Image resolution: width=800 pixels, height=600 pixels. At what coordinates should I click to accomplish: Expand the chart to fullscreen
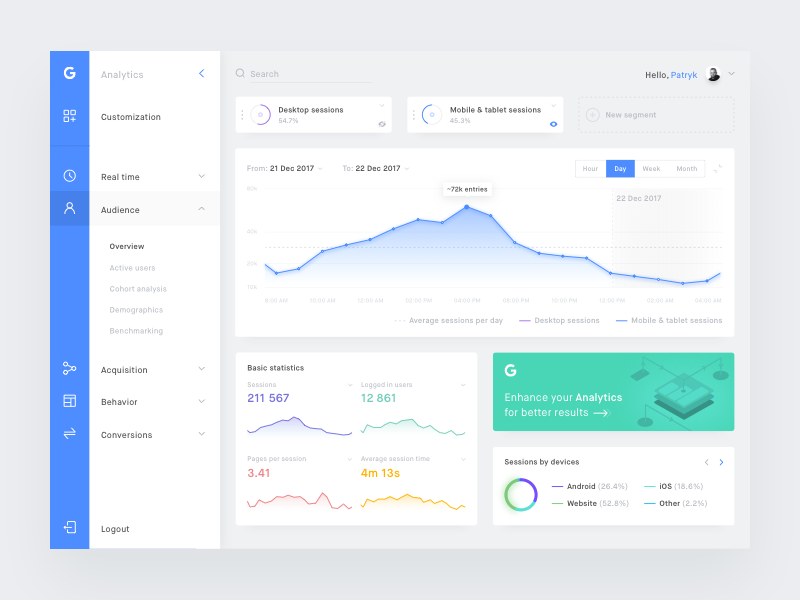point(718,169)
